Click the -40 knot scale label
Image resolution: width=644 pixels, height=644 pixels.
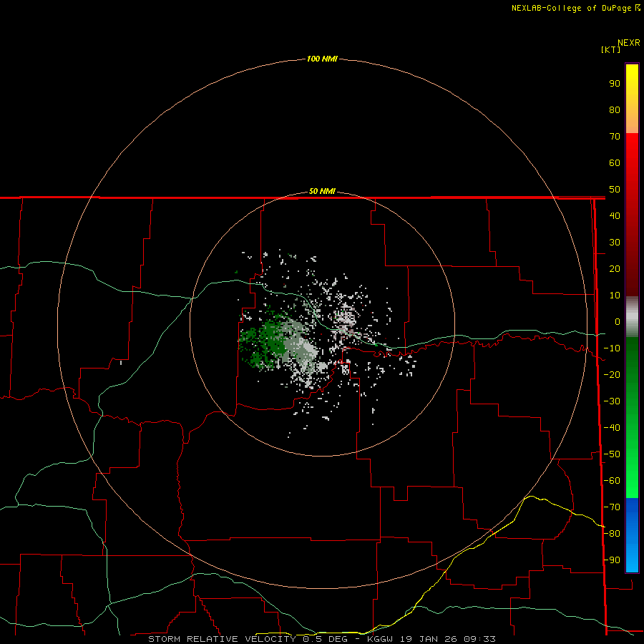(612, 428)
